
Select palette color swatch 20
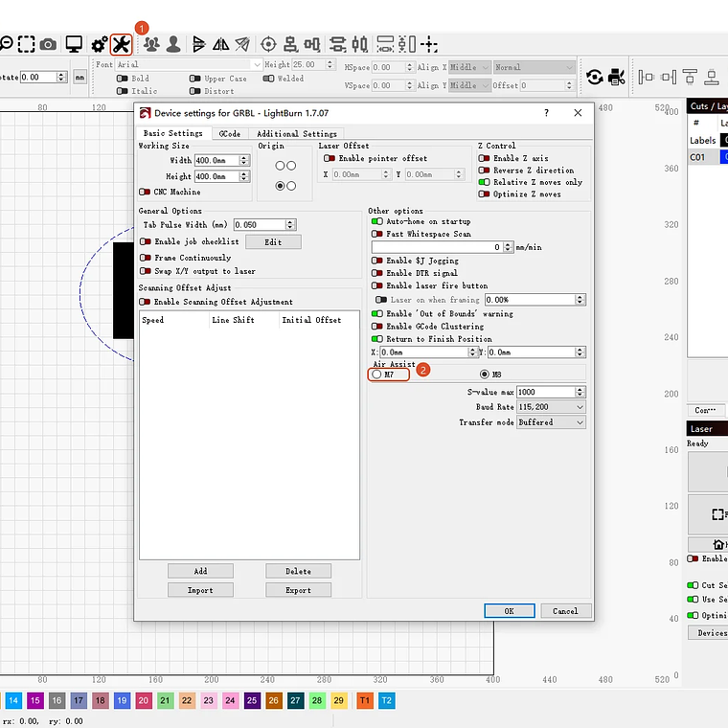tap(144, 701)
